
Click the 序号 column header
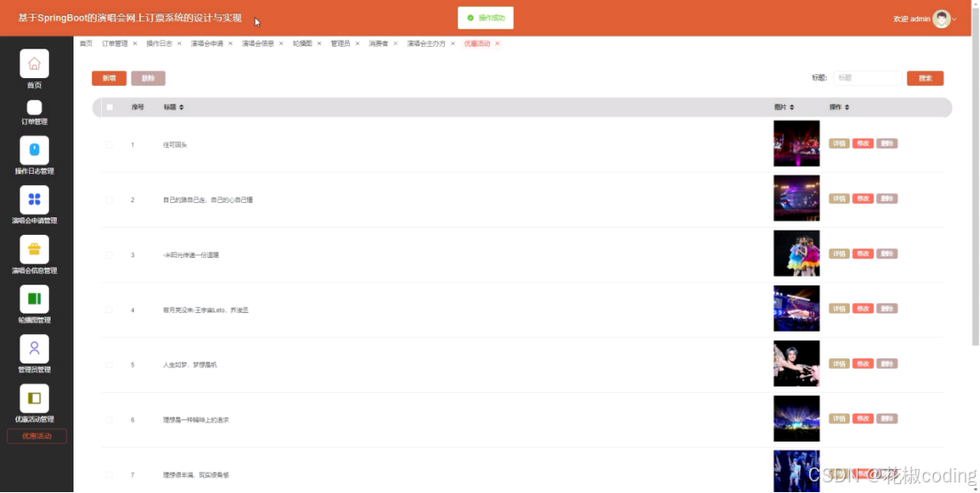click(137, 107)
